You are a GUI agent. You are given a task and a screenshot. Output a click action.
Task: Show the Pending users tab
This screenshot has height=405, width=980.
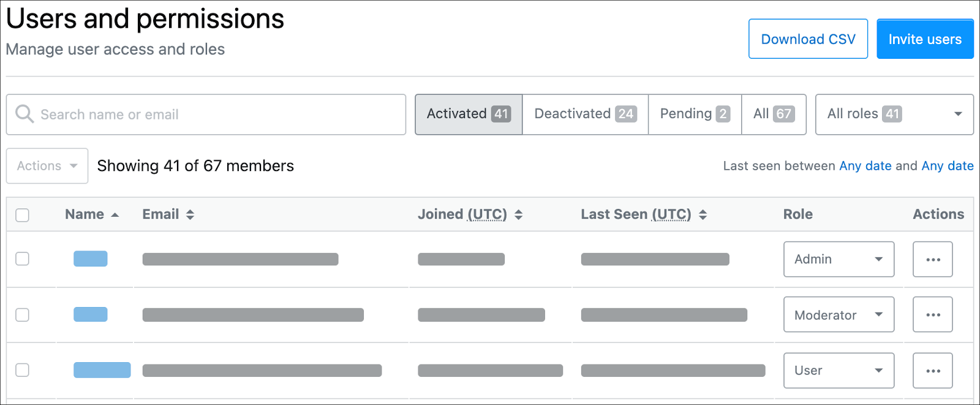[x=695, y=114]
